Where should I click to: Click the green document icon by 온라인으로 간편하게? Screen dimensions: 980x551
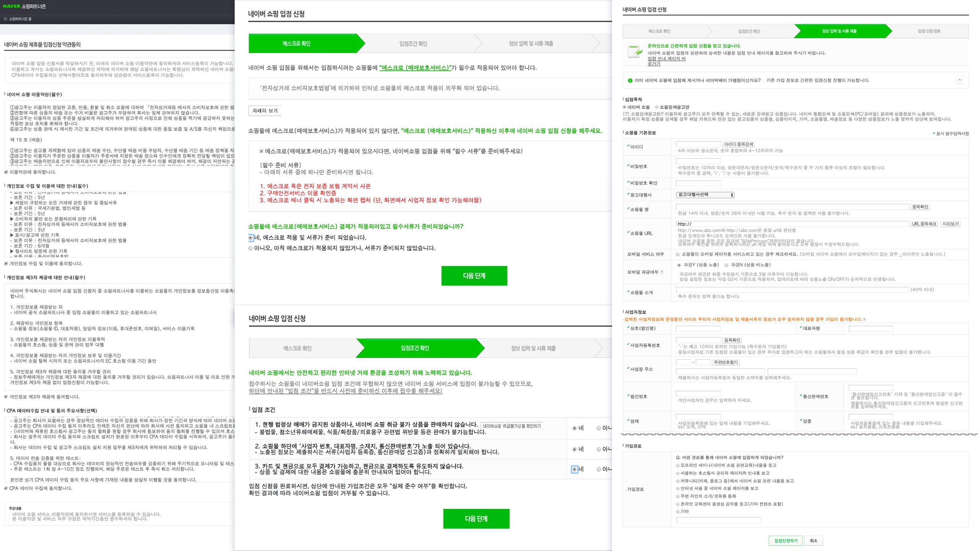pyautogui.click(x=635, y=52)
